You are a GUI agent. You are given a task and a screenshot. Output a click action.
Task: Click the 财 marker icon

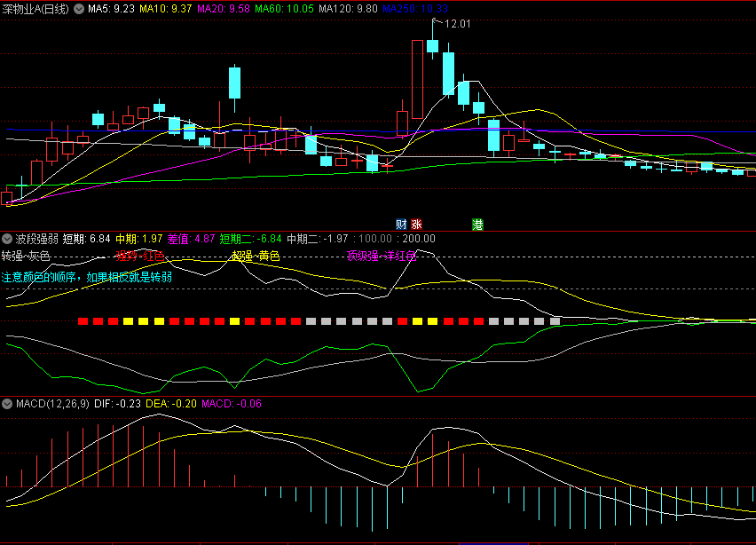401,225
